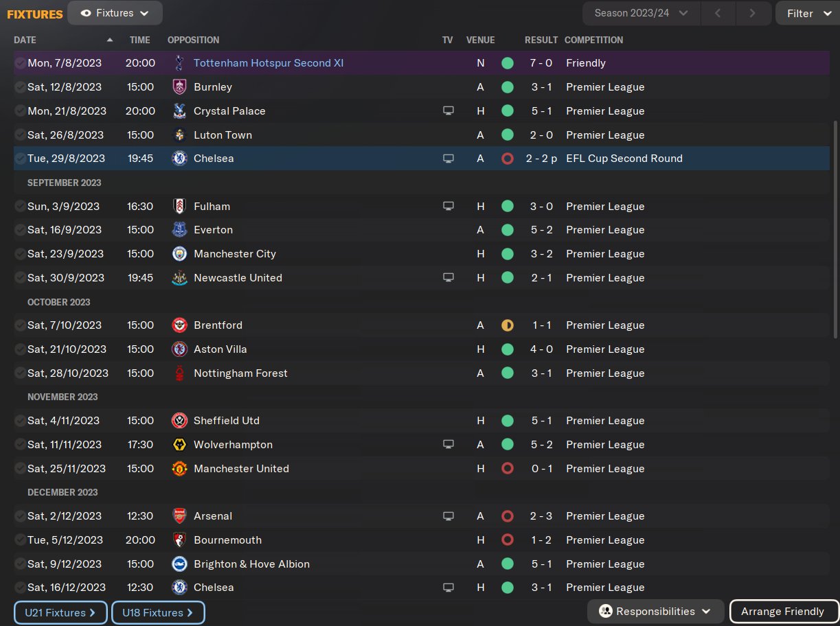
Task: Click the Arrange Friendly button
Action: coord(782,612)
